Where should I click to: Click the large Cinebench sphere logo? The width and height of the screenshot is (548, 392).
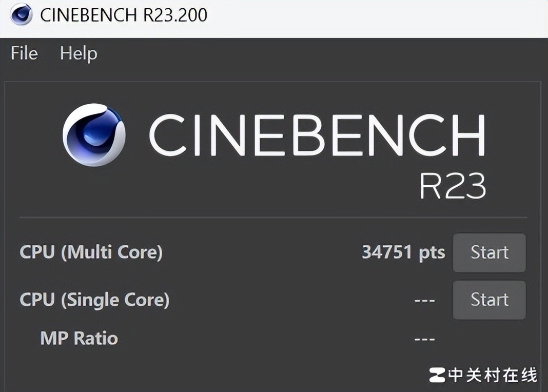(94, 134)
